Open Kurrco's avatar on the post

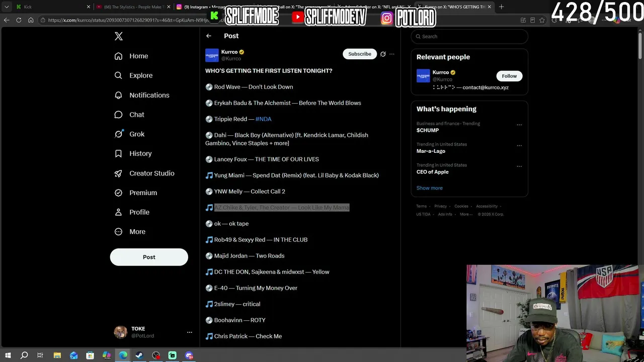coord(212,55)
